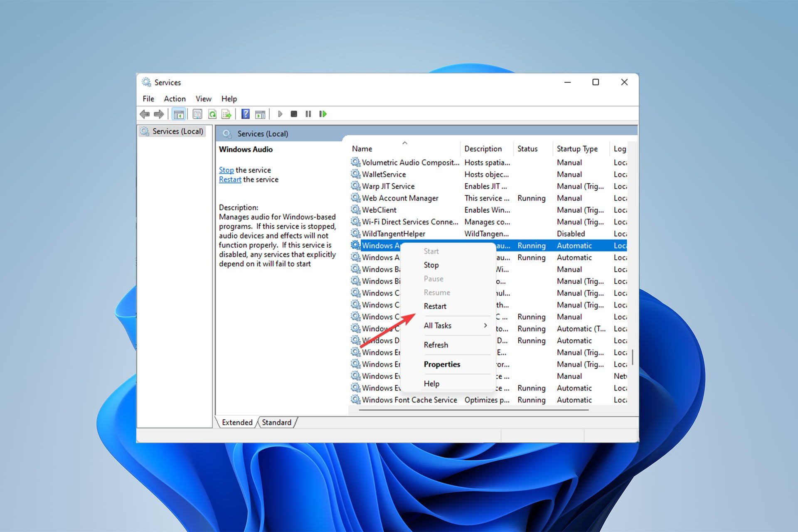Click the Pause service icon in toolbar
The height and width of the screenshot is (532, 798).
point(309,114)
